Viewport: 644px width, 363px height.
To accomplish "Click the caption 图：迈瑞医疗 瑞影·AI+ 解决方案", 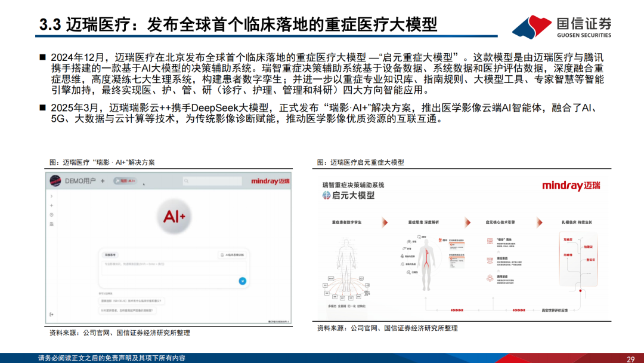I will (x=102, y=162).
